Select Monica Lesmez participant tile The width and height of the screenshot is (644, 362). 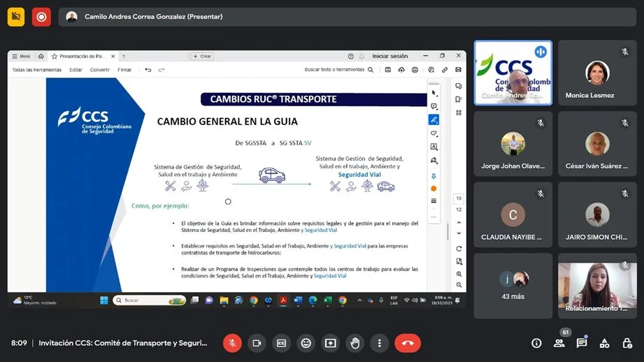(x=597, y=73)
